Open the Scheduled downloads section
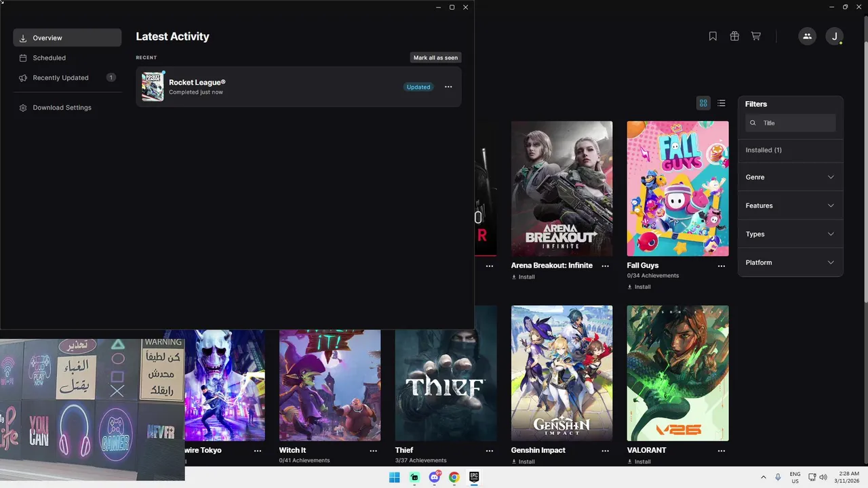The width and height of the screenshot is (868, 488). click(x=67, y=58)
